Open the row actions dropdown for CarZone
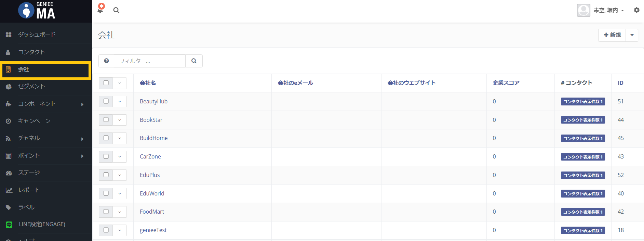The image size is (644, 241). [120, 156]
